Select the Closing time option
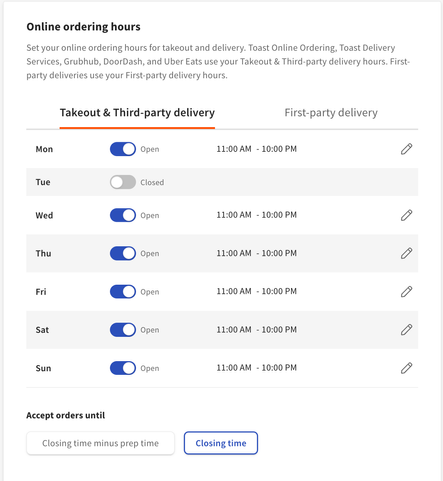This screenshot has width=443, height=481. (221, 443)
